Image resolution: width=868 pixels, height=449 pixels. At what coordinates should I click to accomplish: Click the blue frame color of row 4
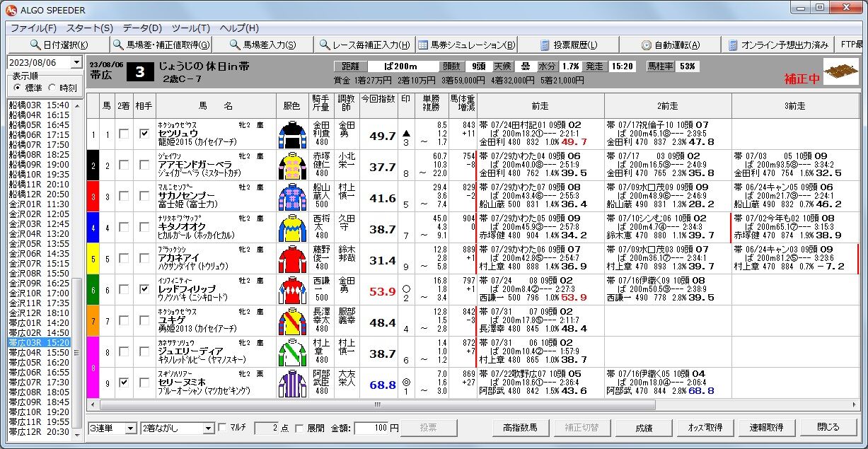92,228
